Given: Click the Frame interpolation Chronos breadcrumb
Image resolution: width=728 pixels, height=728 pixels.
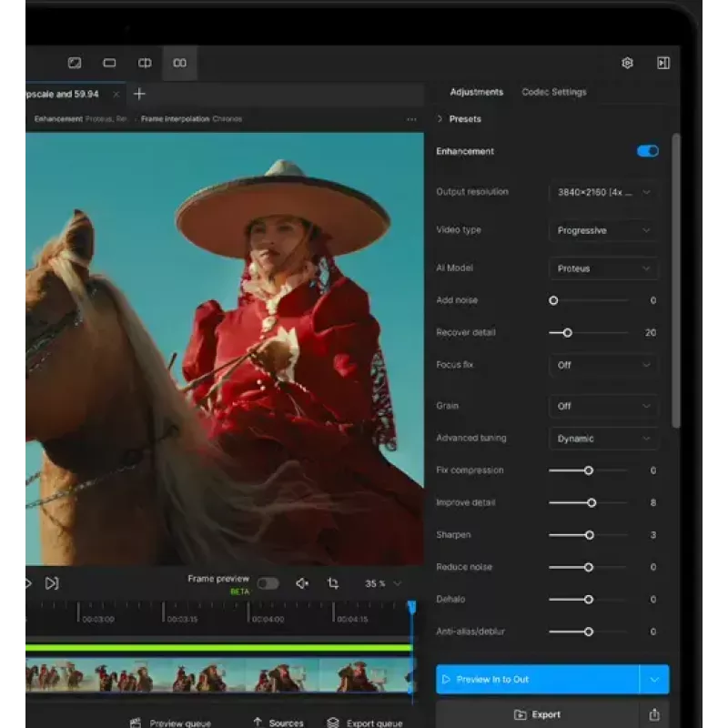Looking at the screenshot, I should (x=191, y=119).
